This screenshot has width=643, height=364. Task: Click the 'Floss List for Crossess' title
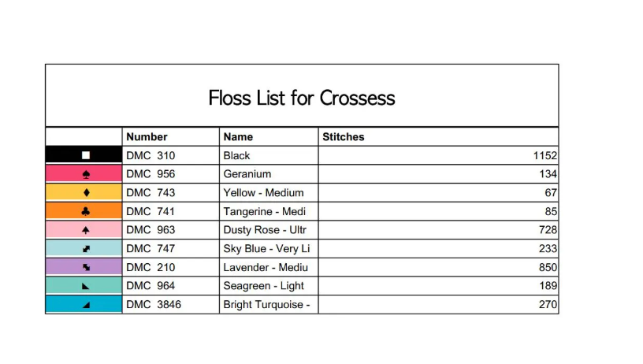click(x=302, y=98)
